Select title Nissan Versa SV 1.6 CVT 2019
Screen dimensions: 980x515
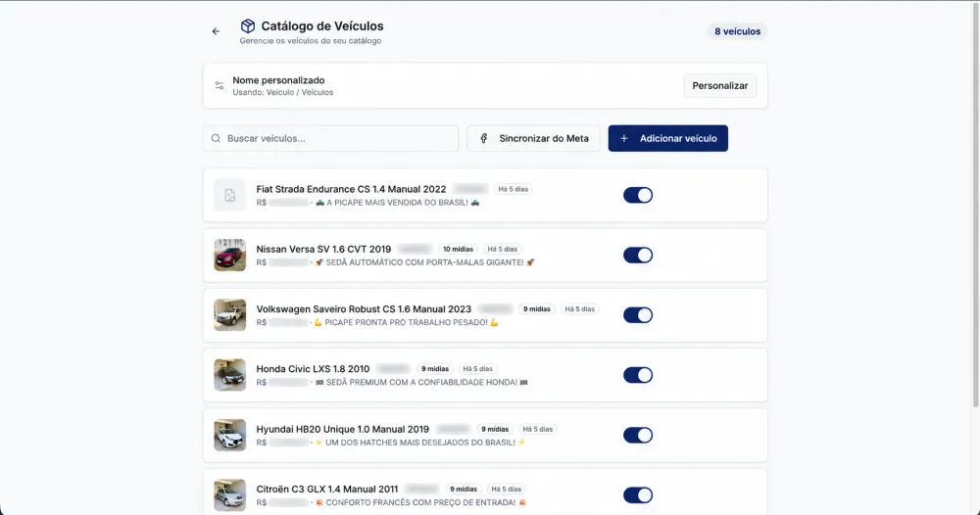point(323,249)
